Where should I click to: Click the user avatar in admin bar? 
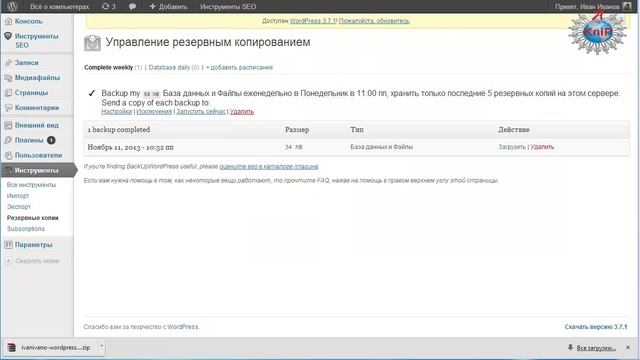(627, 6)
